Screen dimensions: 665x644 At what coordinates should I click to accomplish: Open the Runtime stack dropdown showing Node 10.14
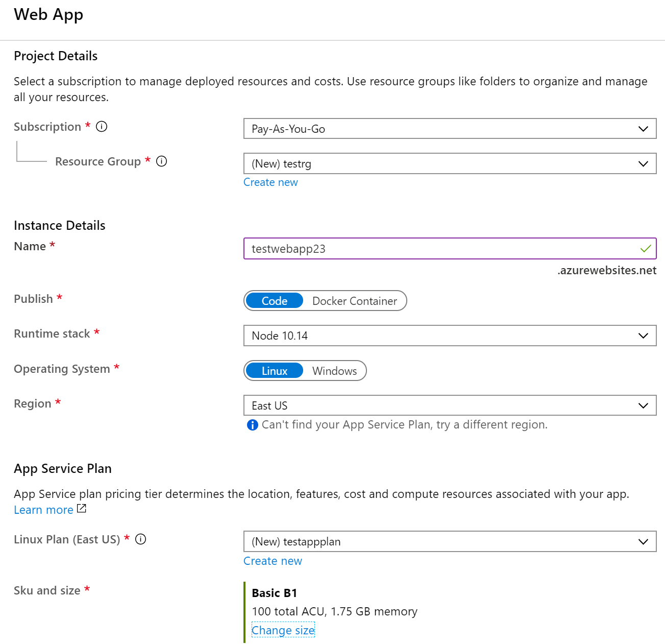coord(450,336)
